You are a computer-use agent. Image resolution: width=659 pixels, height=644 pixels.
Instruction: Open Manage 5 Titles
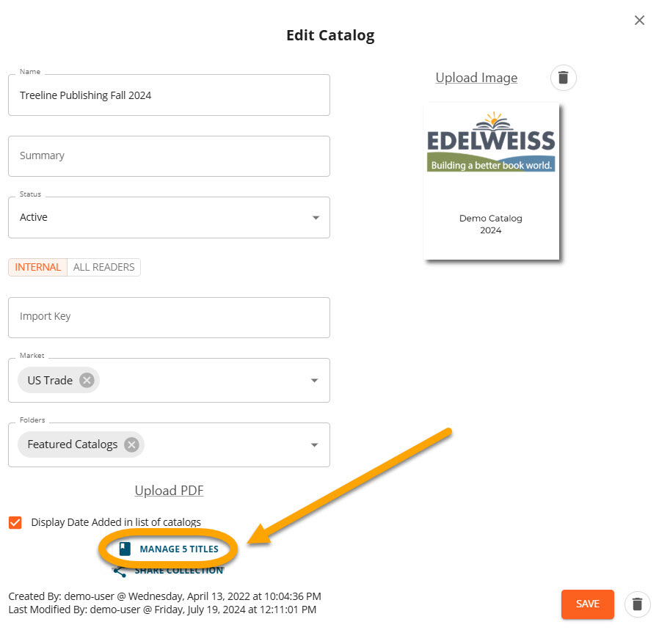tap(178, 549)
